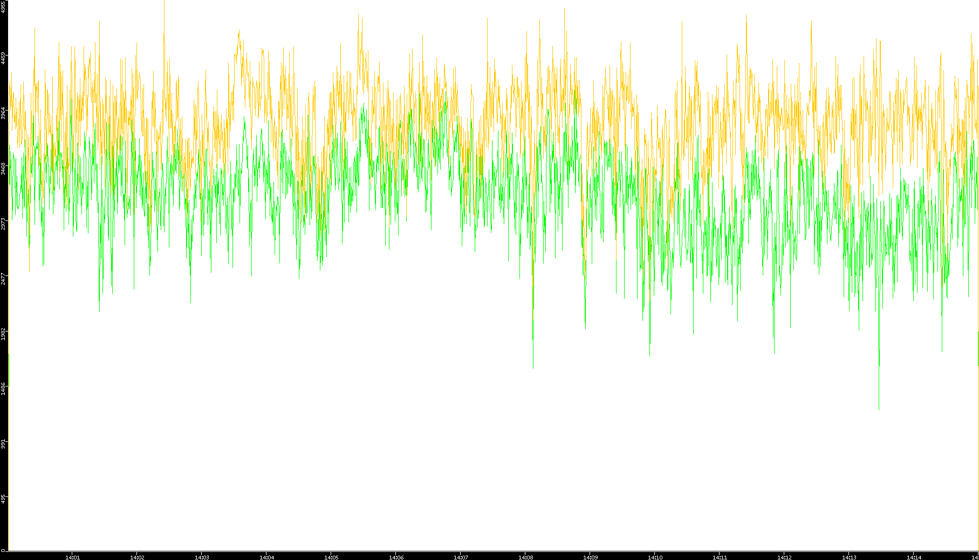Click the 14:13 time axis label

[x=849, y=557]
